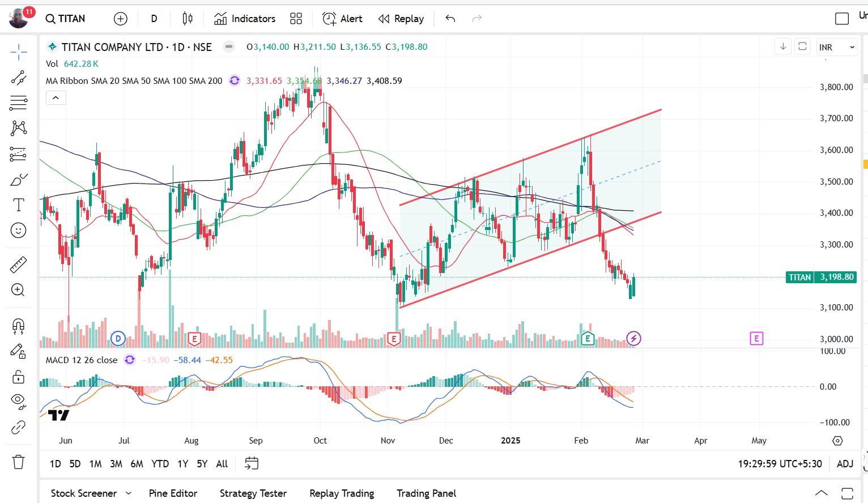Image resolution: width=868 pixels, height=503 pixels.
Task: Open the candlestick chart style menu
Action: 188,19
